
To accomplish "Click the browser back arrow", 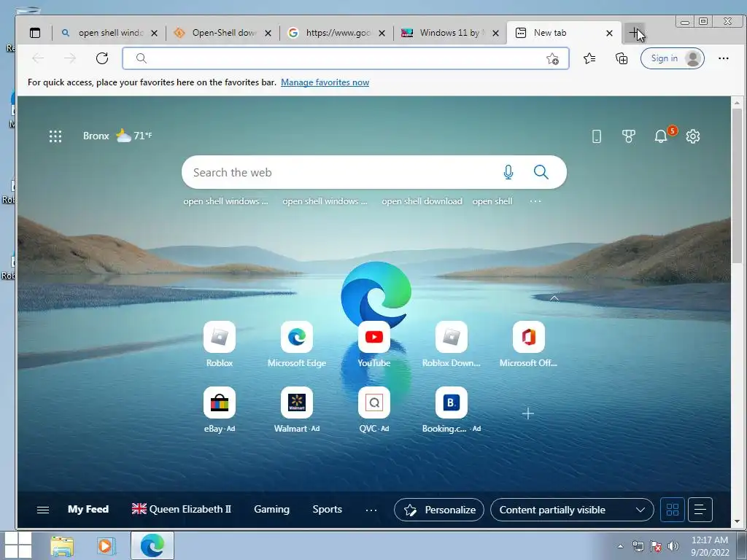I will tap(38, 58).
